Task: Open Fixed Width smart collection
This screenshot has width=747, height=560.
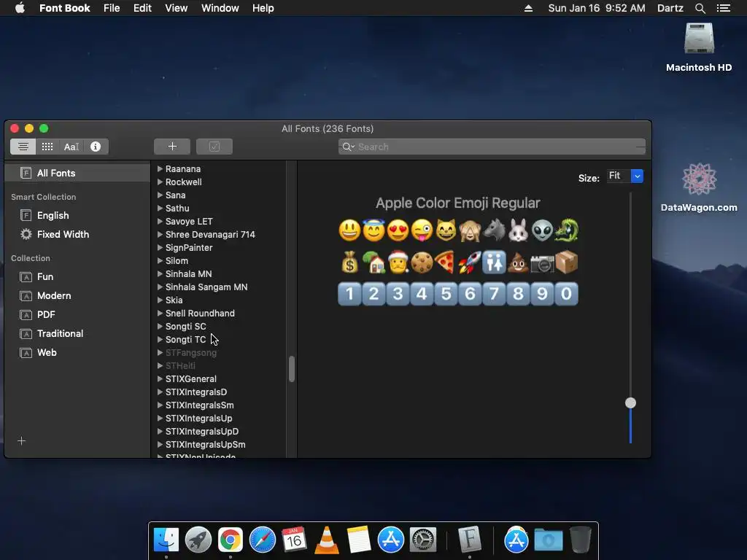Action: (63, 234)
